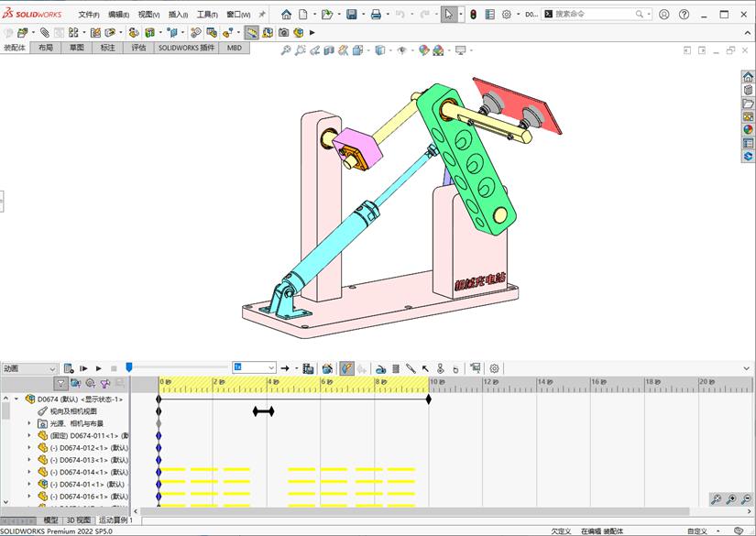This screenshot has height=536, width=756.
Task: Click the Gravity icon in motion toolbar
Action: [x=455, y=368]
